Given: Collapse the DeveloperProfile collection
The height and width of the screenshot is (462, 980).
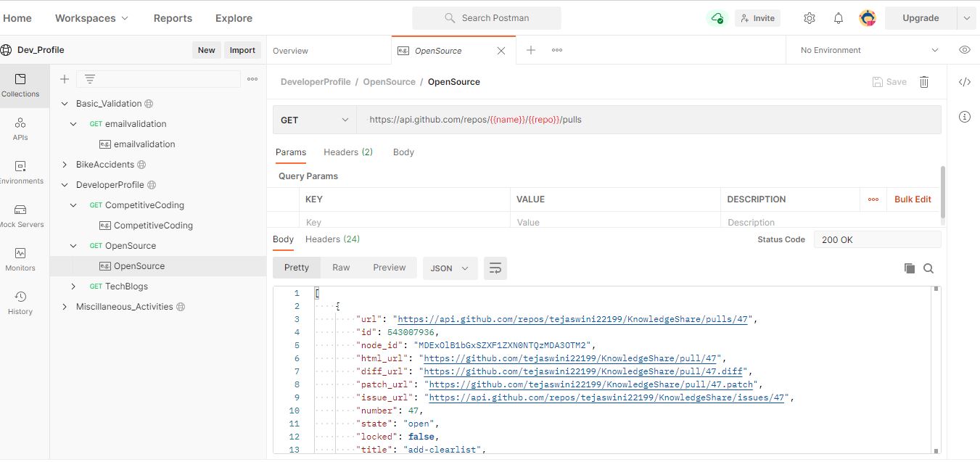Looking at the screenshot, I should tap(65, 185).
